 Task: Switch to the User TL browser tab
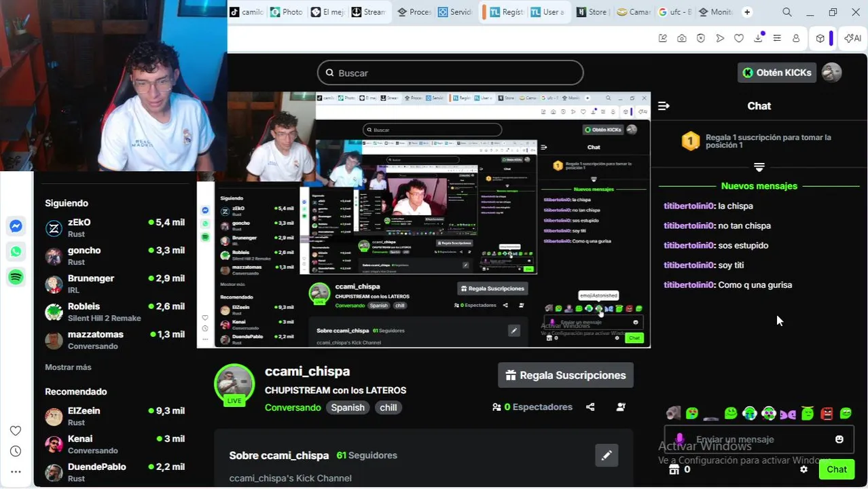coord(547,12)
